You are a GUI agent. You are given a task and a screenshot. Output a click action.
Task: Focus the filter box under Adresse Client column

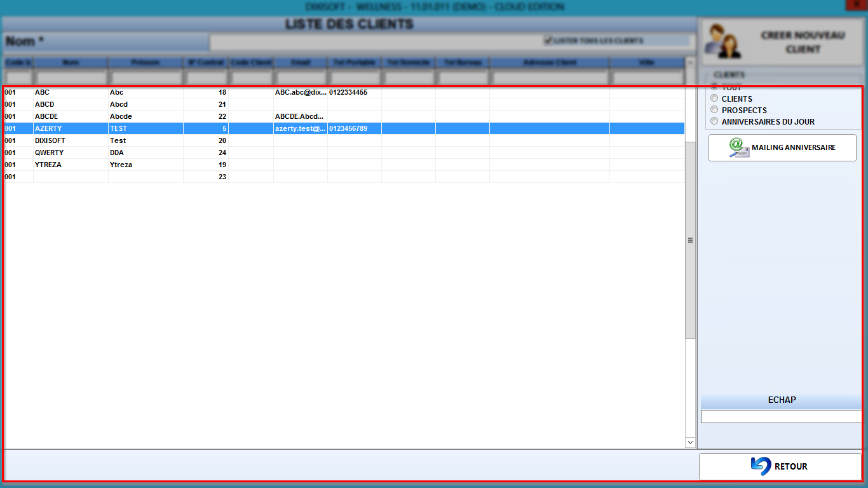(550, 78)
